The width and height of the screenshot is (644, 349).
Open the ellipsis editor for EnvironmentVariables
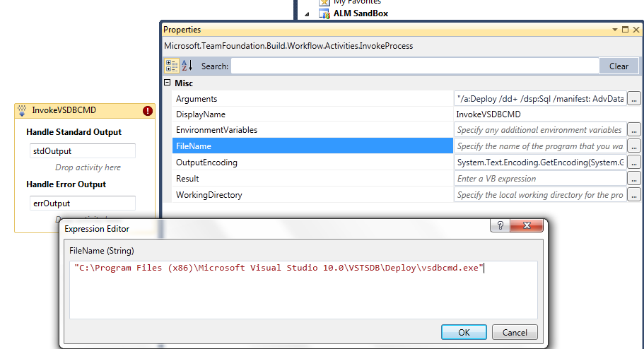click(634, 130)
